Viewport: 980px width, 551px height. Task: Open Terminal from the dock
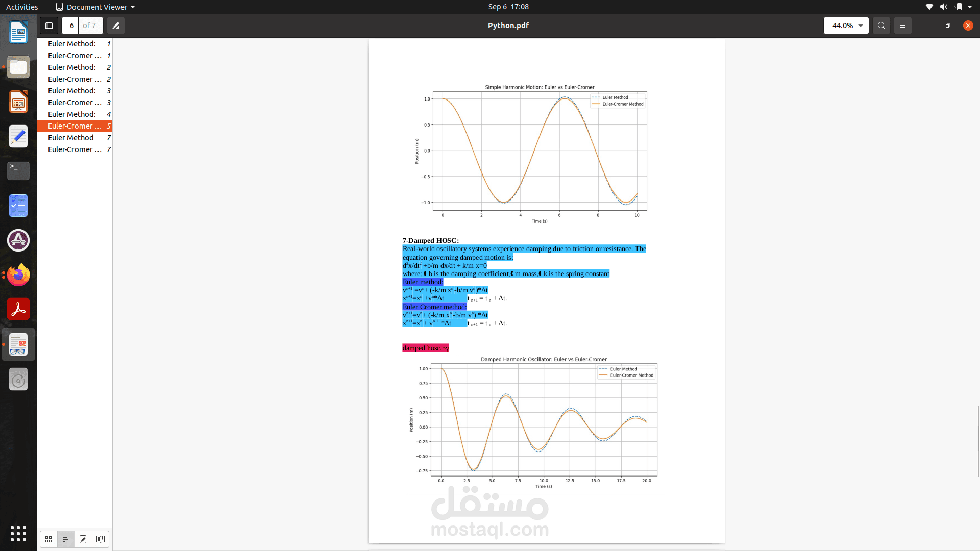point(18,171)
